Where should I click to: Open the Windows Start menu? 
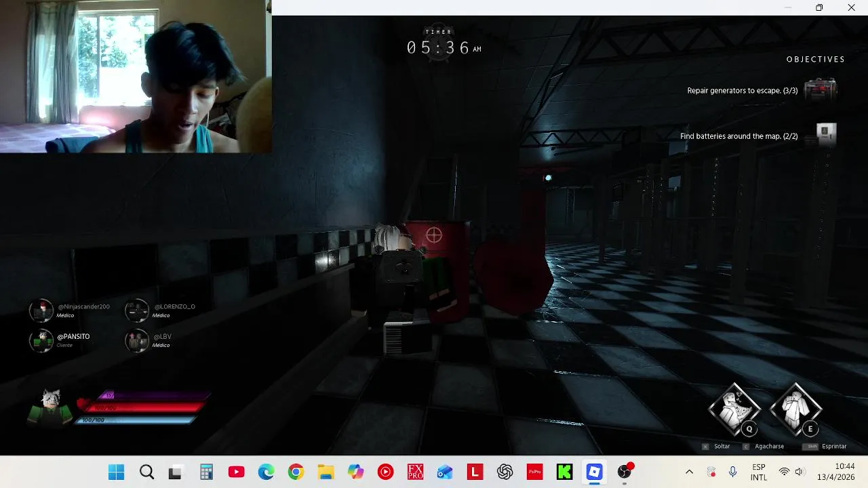pyautogui.click(x=116, y=472)
